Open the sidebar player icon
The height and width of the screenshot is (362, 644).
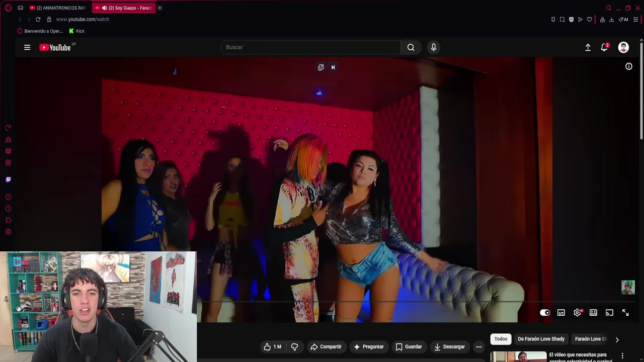(x=8, y=197)
